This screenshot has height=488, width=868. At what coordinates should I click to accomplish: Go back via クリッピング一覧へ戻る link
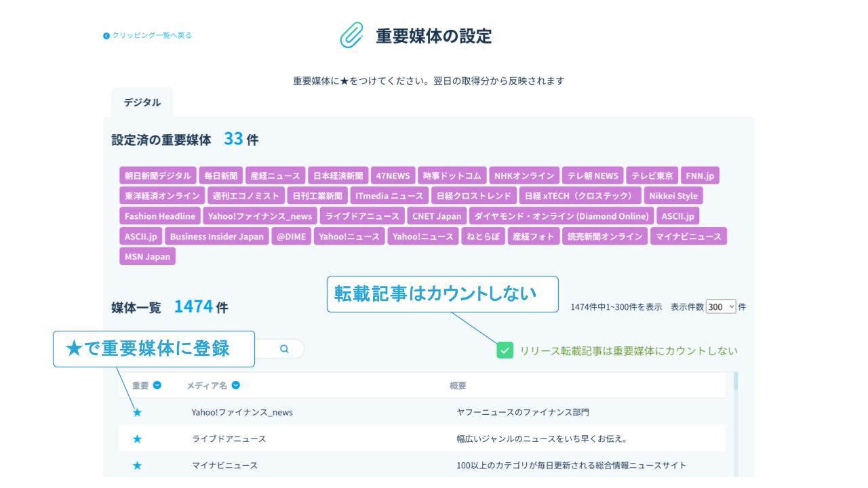point(152,35)
